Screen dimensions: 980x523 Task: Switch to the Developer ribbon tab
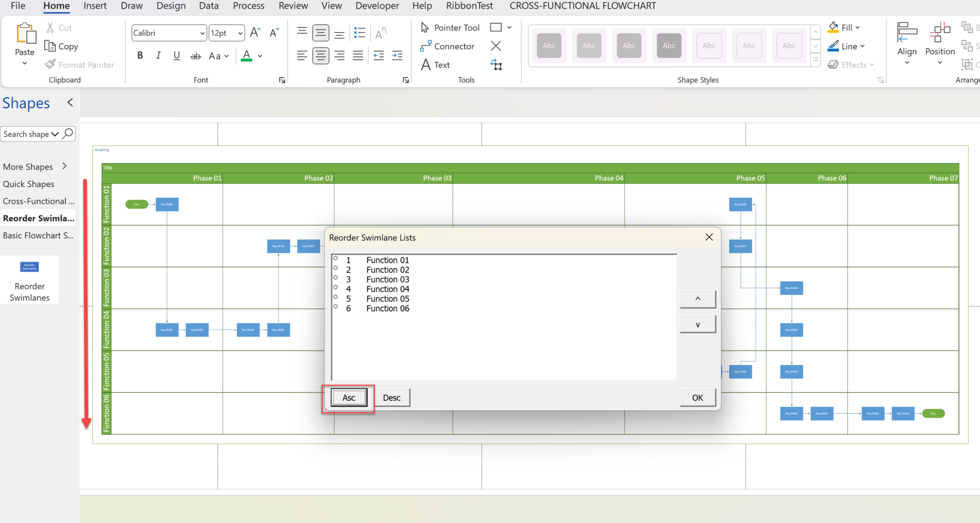tap(377, 6)
